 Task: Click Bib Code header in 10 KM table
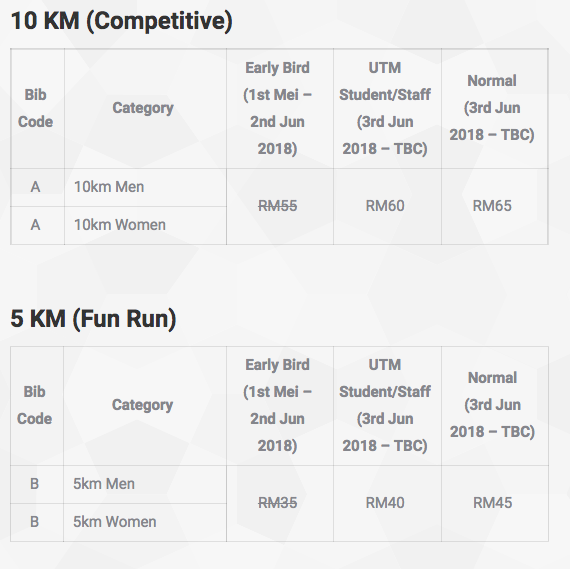(x=36, y=108)
